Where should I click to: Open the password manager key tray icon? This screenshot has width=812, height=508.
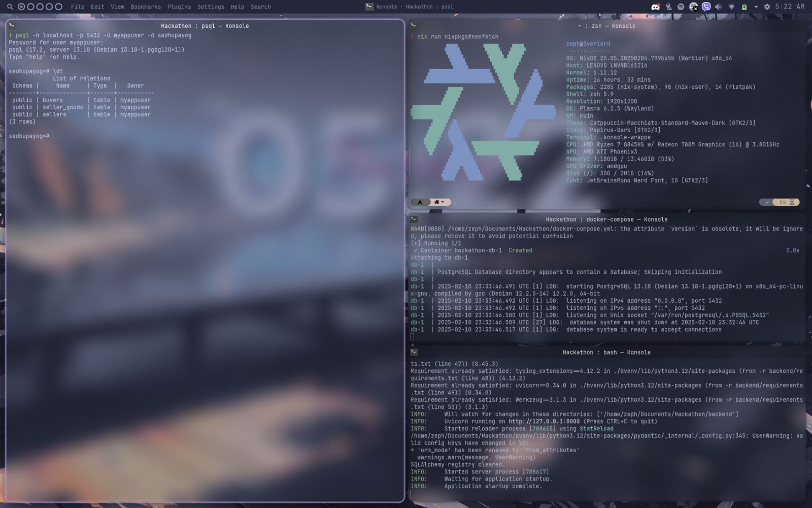tap(668, 7)
